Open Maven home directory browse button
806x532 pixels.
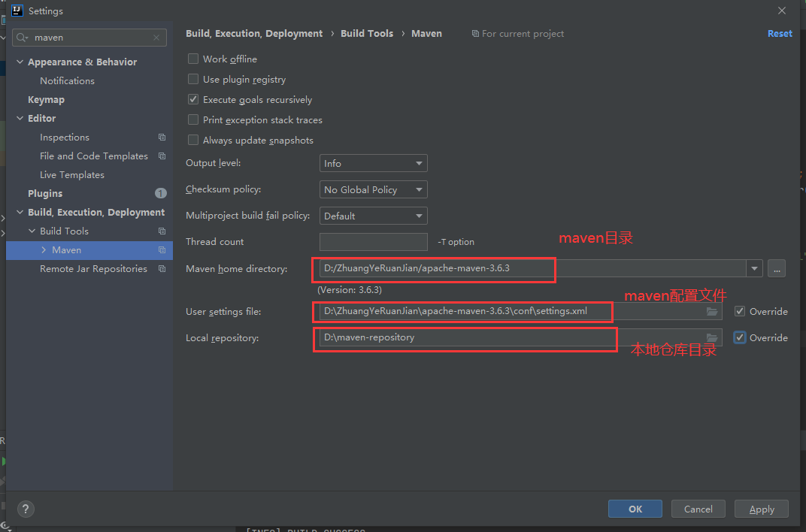tap(777, 268)
